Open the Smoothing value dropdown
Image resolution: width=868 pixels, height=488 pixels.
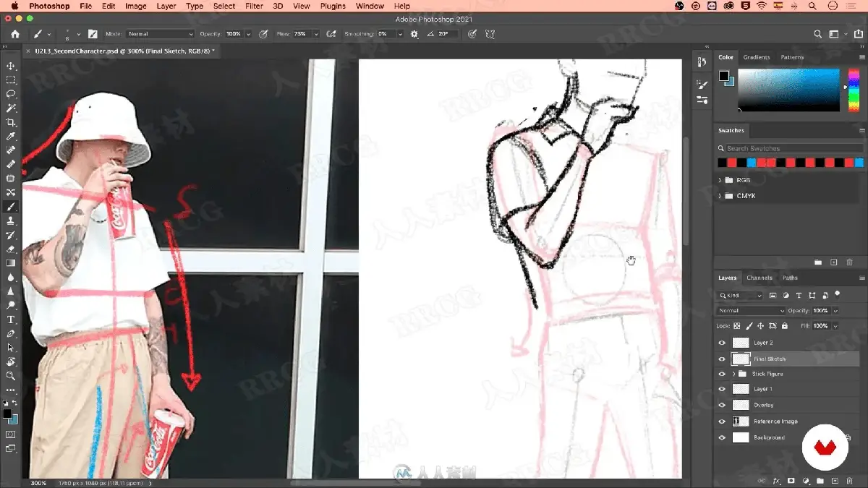click(400, 34)
